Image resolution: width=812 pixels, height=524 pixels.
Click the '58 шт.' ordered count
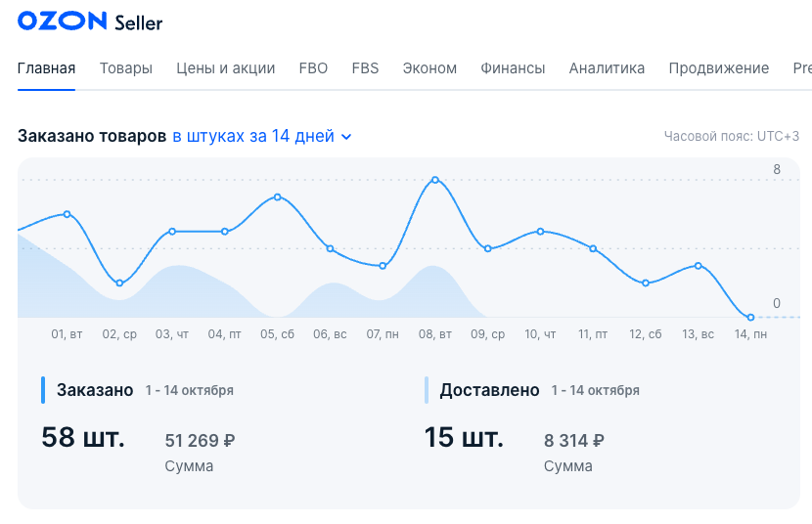(x=83, y=437)
